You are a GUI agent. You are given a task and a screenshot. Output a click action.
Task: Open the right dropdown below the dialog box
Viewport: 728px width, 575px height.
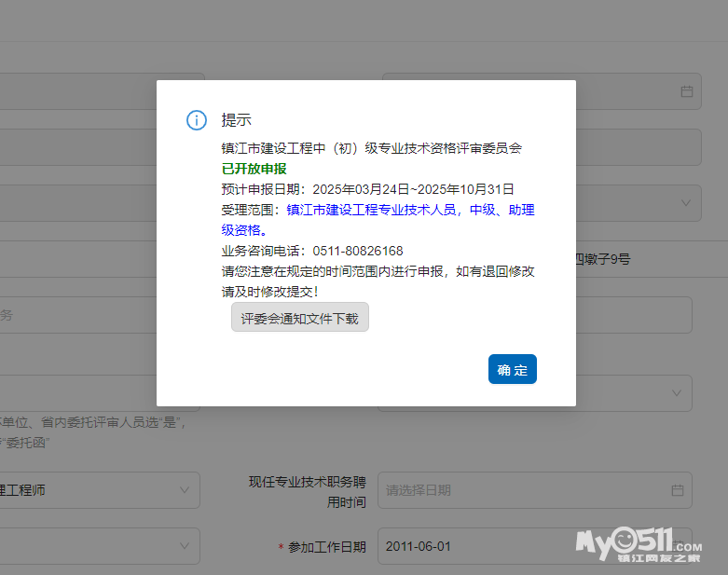pyautogui.click(x=678, y=393)
